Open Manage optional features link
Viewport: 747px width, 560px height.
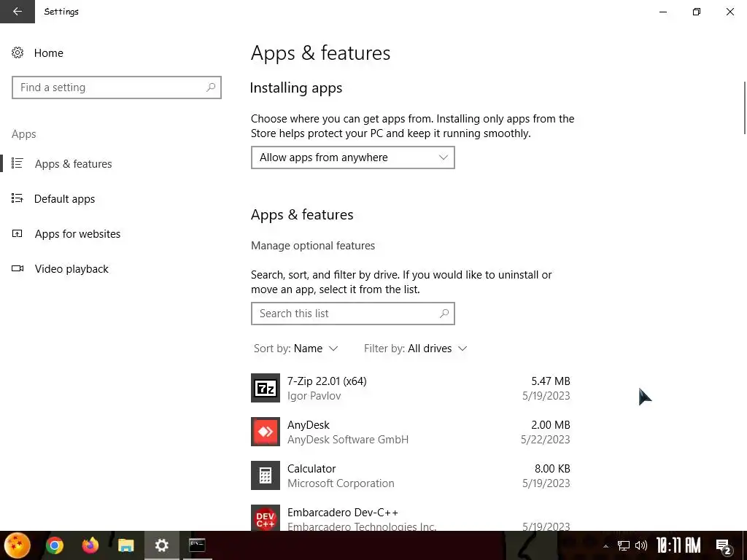(x=313, y=246)
